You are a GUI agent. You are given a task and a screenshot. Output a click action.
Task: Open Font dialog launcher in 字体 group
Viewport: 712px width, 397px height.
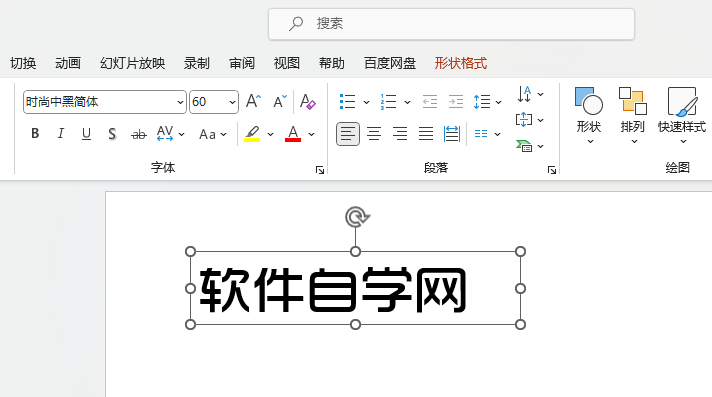[320, 170]
